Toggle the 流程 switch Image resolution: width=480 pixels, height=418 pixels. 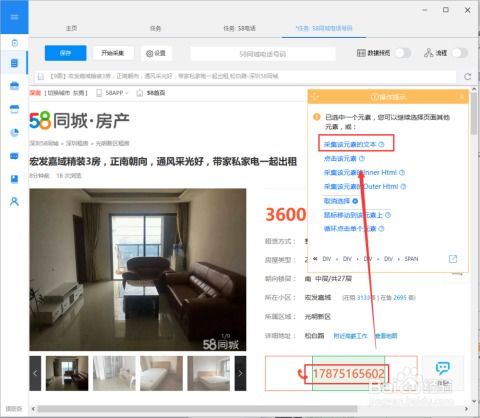click(460, 53)
